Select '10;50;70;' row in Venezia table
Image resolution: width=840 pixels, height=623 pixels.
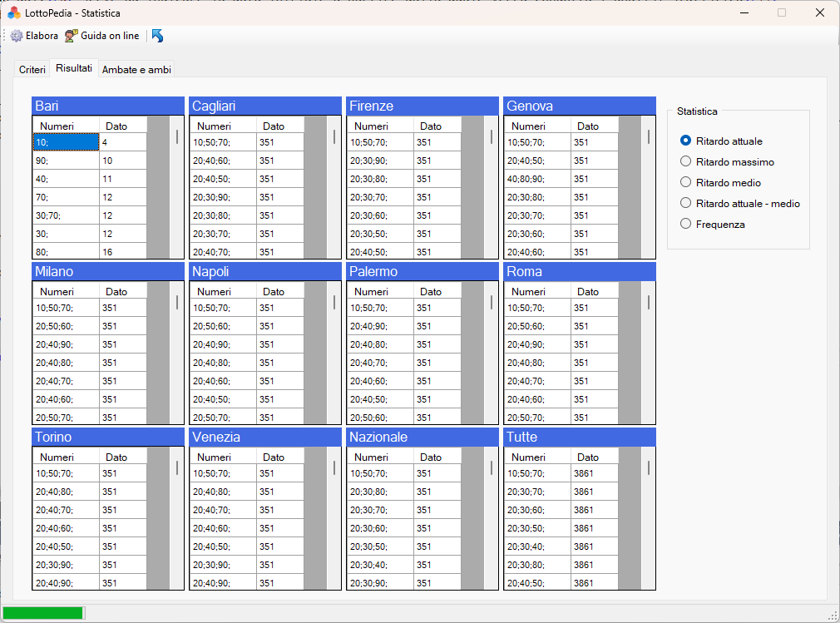tap(247, 473)
